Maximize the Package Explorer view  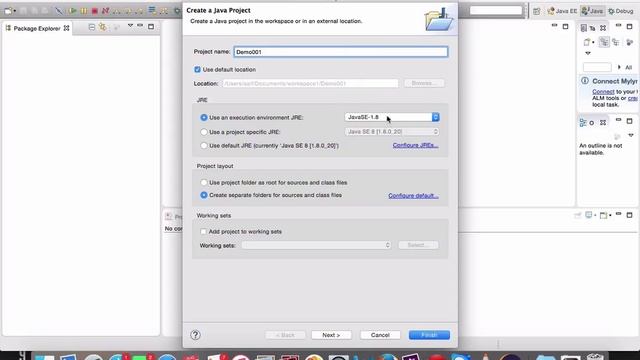pyautogui.click(x=151, y=27)
